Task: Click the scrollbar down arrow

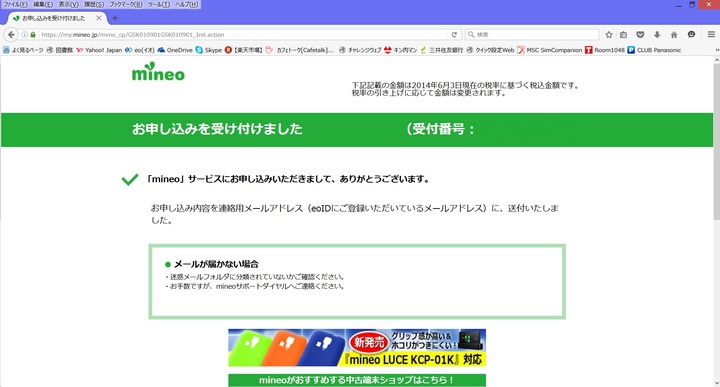Action: point(716,383)
